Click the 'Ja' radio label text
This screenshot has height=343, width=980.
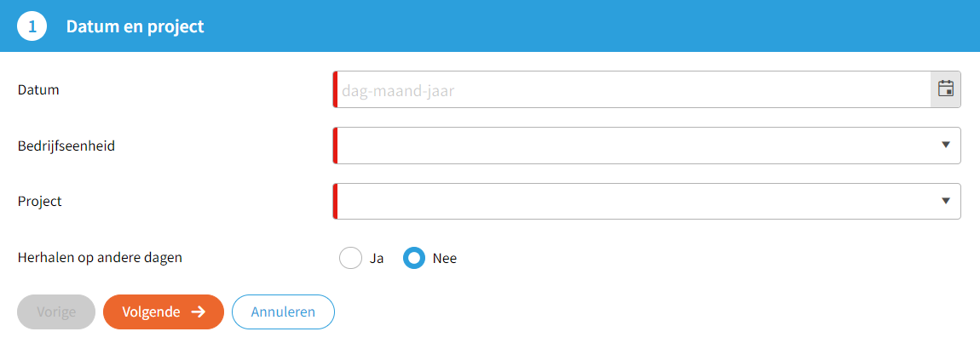(377, 259)
